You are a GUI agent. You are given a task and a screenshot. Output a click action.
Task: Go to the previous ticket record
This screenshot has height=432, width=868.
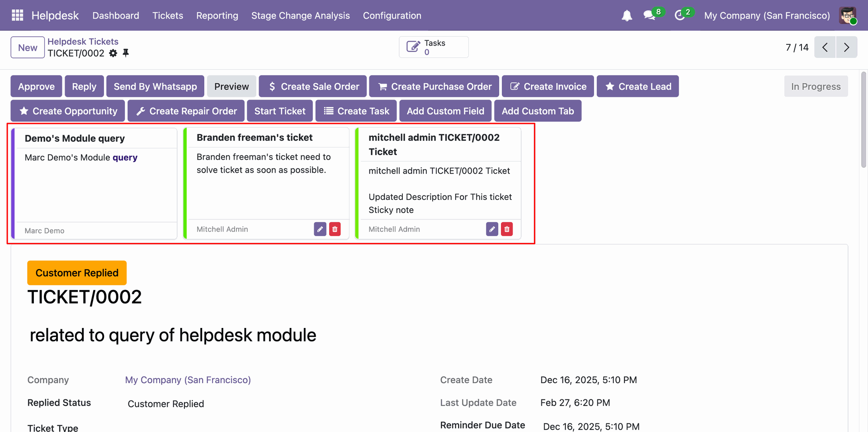[825, 47]
